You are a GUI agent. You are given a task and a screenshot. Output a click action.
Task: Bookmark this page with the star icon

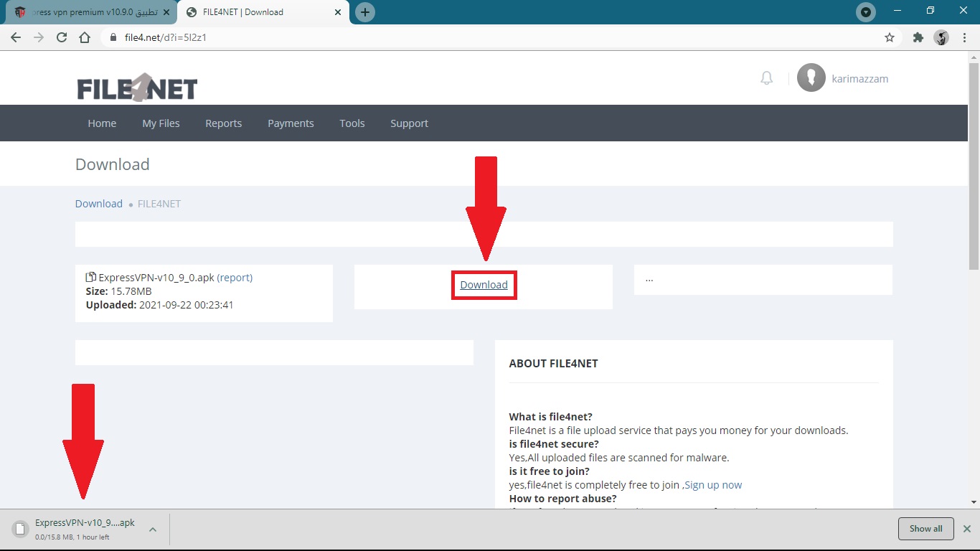[890, 37]
